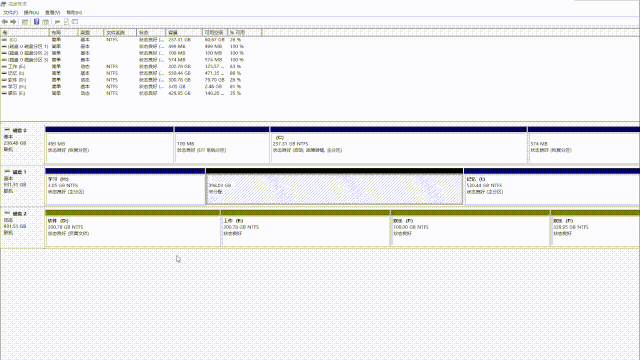Click the volume icon of the 学习 (H:) row

(4, 87)
